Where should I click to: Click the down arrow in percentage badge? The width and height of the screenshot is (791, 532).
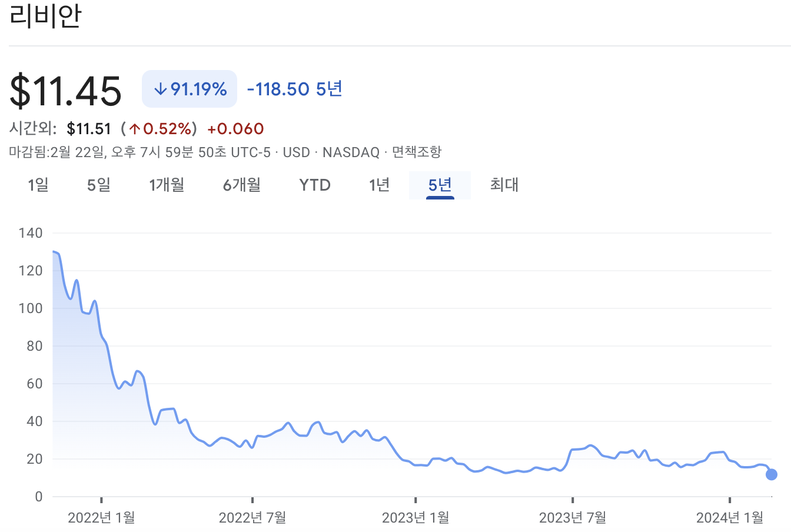(x=160, y=89)
